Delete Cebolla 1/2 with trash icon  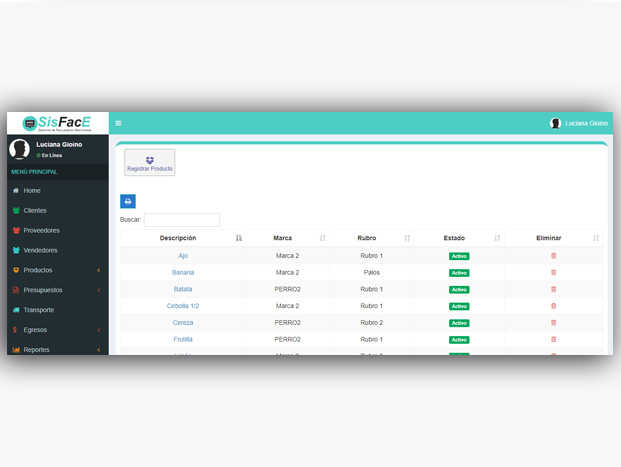(554, 306)
